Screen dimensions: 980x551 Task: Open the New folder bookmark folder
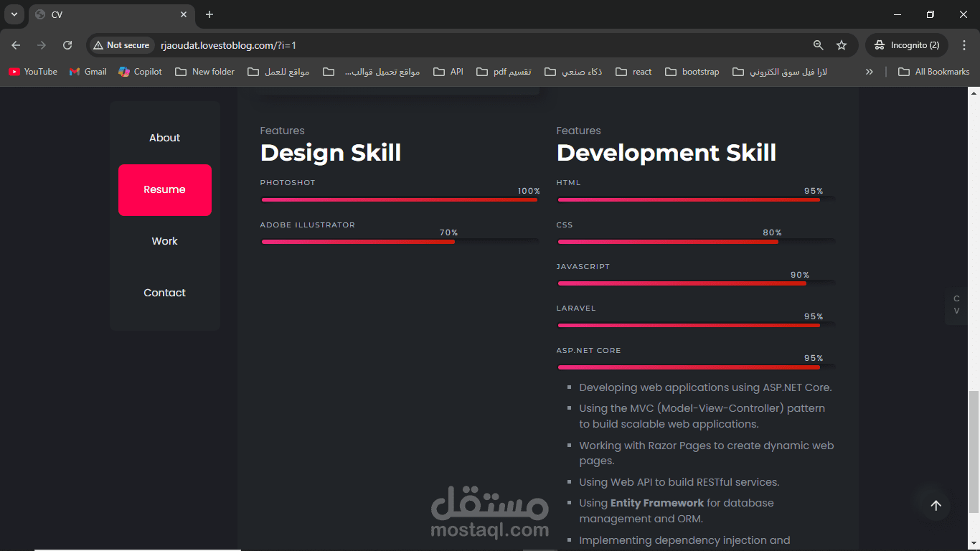point(205,72)
